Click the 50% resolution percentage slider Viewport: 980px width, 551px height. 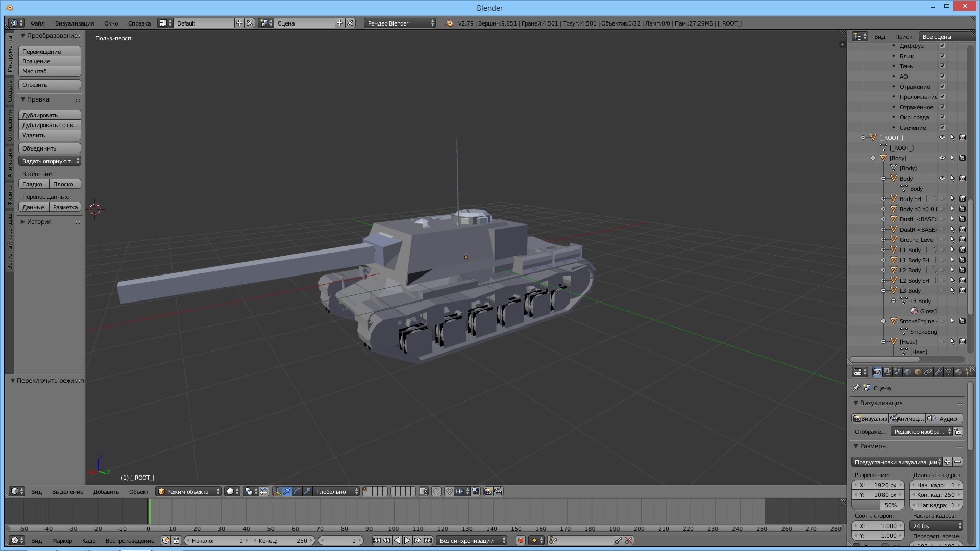click(878, 505)
